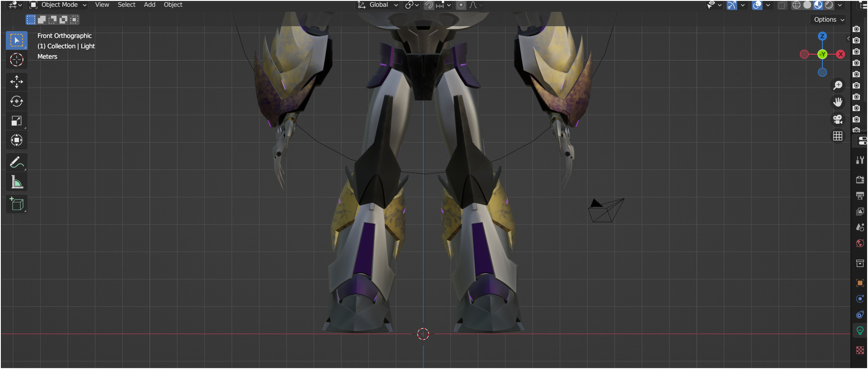This screenshot has height=369, width=868.
Task: Open the proportional editing falloff dropdown
Action: pyautogui.click(x=475, y=5)
